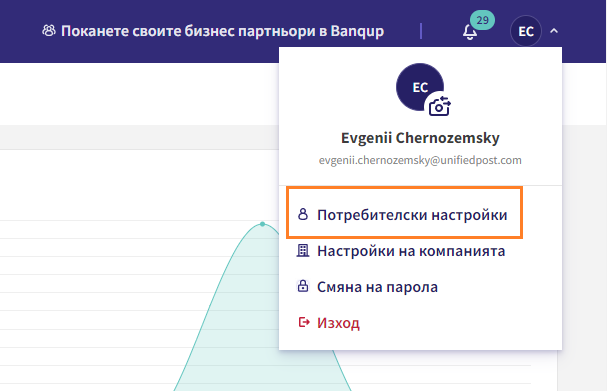Click the people icon beside invite partners

coord(49,31)
